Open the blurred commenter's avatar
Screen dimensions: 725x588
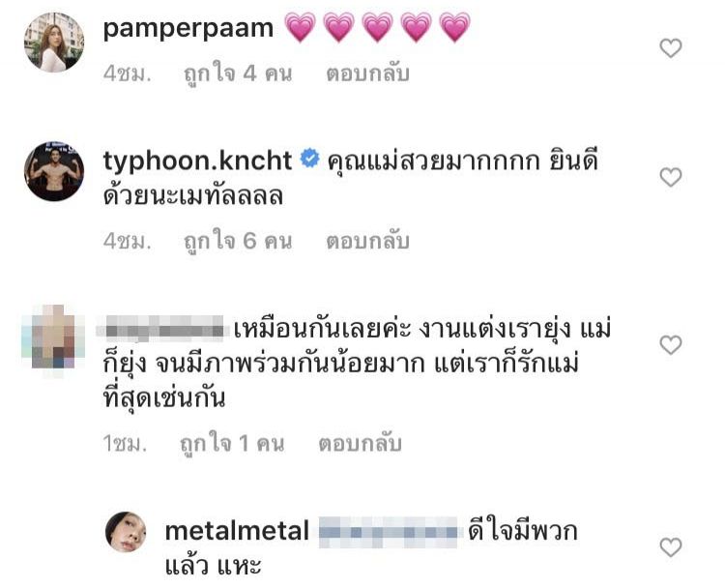click(54, 340)
